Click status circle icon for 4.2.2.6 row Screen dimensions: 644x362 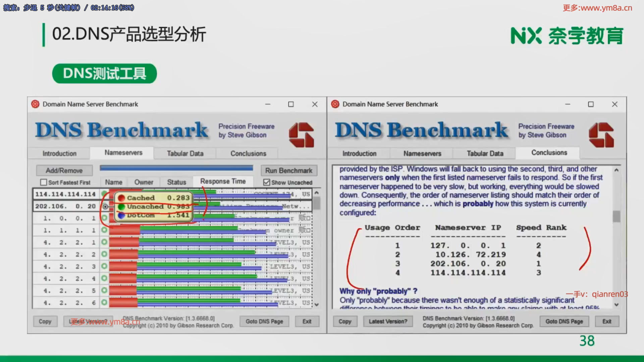(x=104, y=302)
